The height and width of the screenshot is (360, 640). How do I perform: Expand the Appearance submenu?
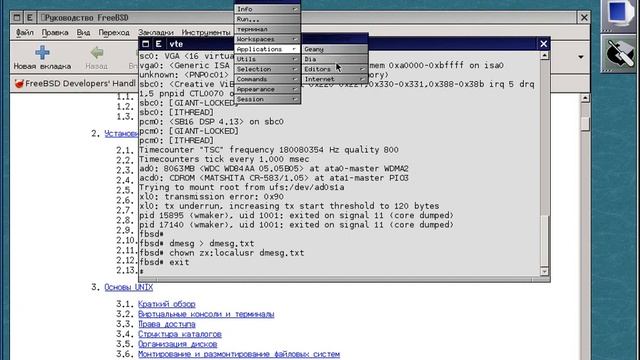pyautogui.click(x=267, y=89)
